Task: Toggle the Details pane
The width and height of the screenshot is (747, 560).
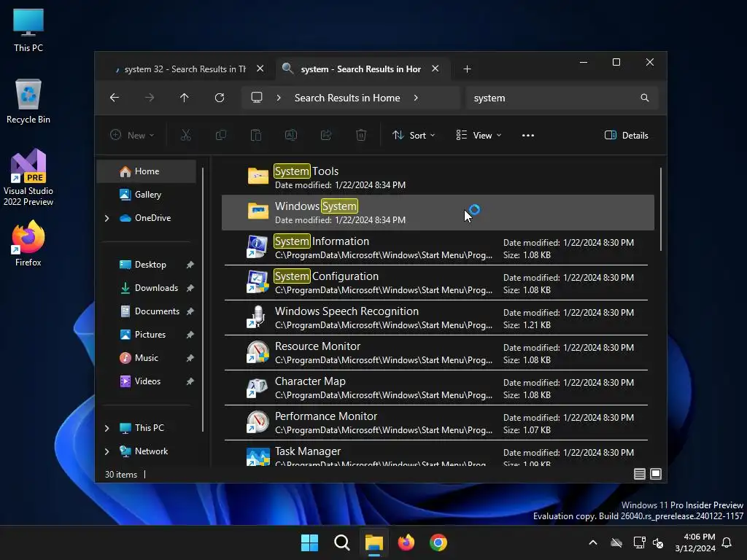Action: 627,135
